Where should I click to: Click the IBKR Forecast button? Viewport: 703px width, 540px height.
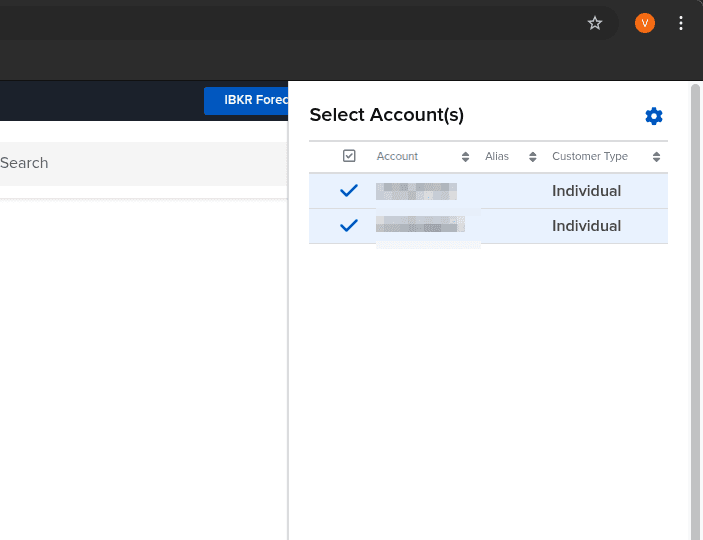point(247,101)
